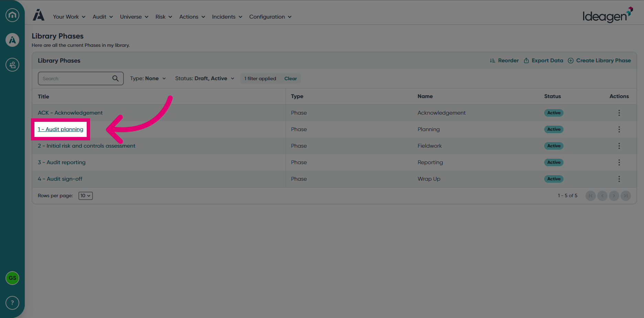This screenshot has height=318, width=644.
Task: Click Export Data
Action: pos(544,61)
